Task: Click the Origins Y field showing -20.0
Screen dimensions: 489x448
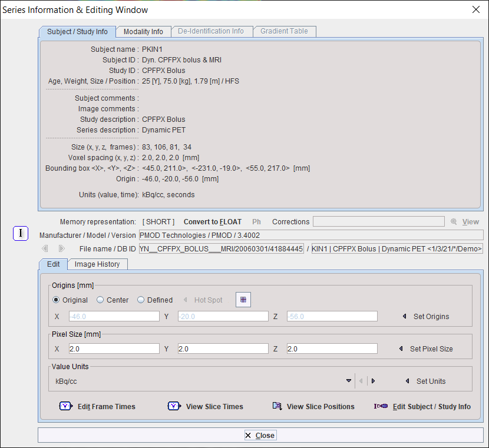Action: (x=223, y=316)
